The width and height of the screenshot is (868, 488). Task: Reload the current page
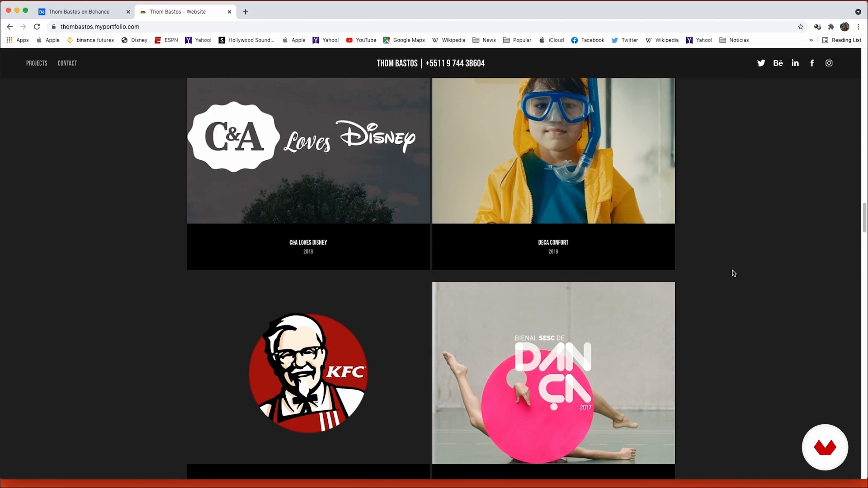click(x=37, y=27)
